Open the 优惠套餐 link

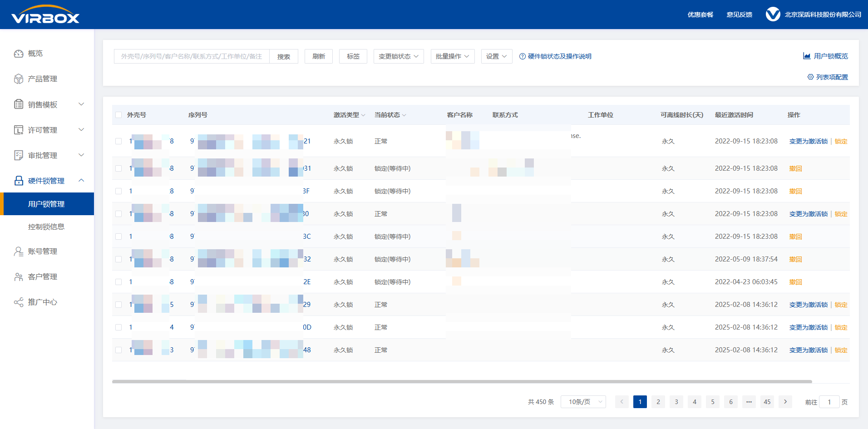[x=700, y=15]
